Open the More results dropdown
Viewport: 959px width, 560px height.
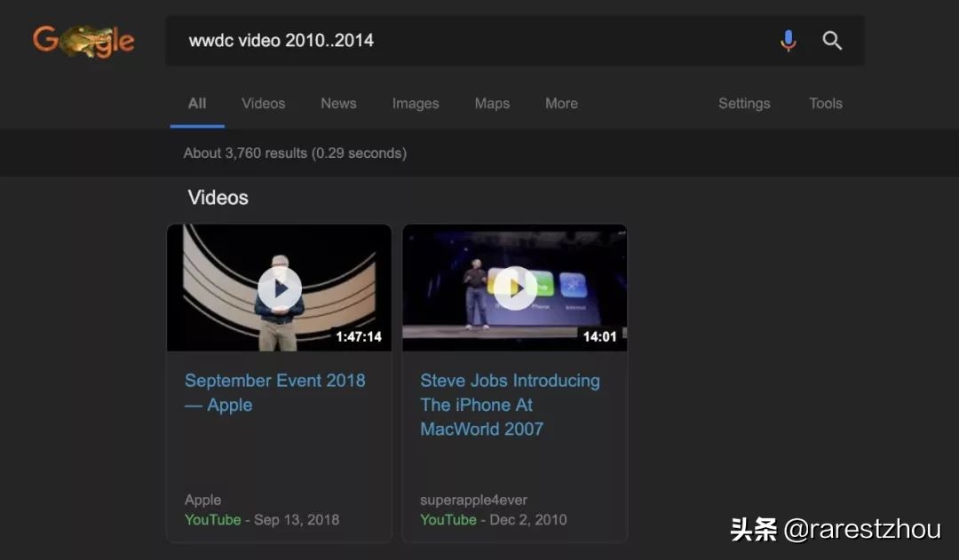tap(561, 103)
